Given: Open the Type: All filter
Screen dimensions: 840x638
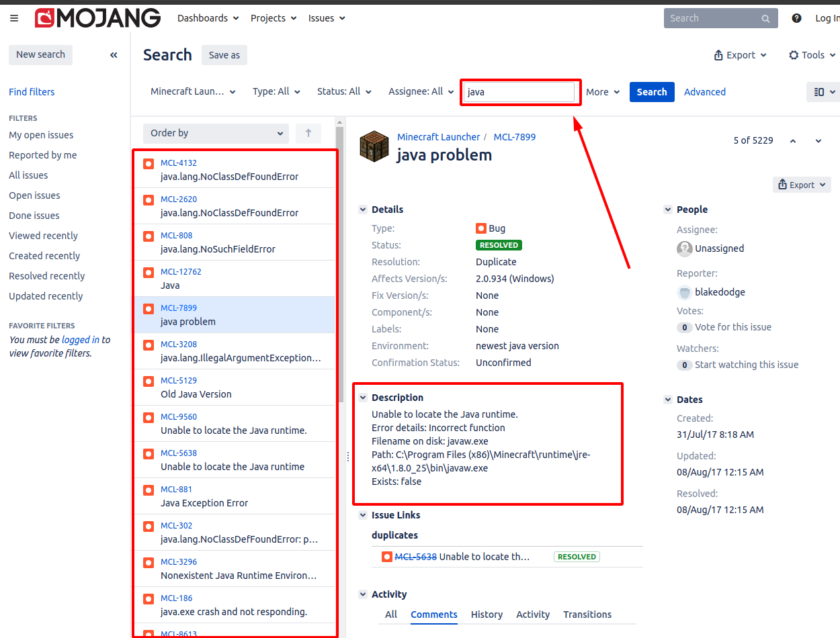Looking at the screenshot, I should 276,92.
